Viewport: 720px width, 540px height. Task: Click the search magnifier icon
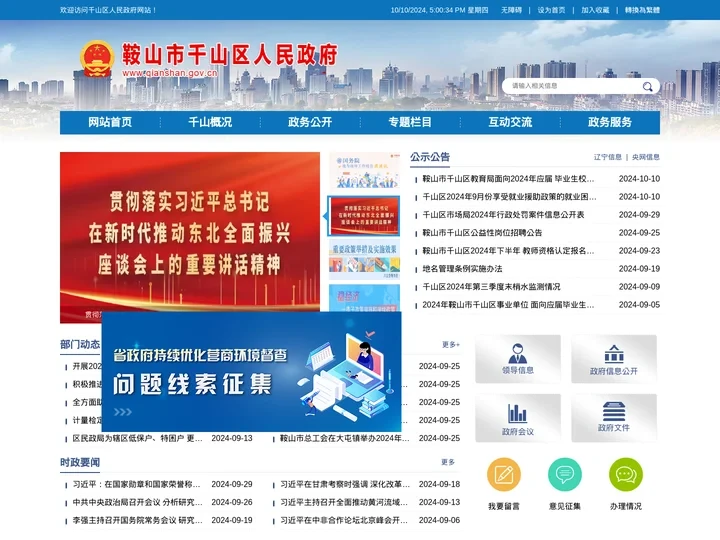pos(647,87)
